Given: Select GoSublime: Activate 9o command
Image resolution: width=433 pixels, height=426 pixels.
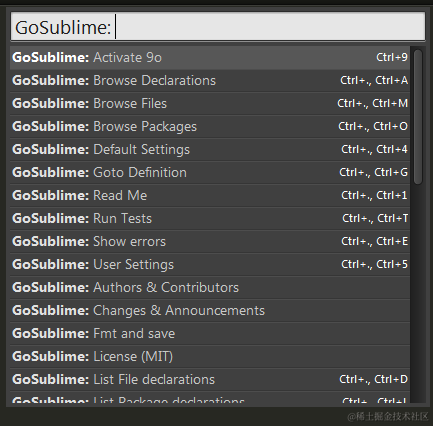Looking at the screenshot, I should click(210, 58).
